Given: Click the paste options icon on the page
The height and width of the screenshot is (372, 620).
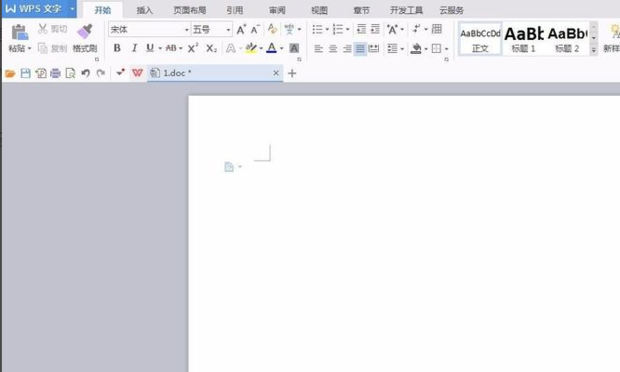Looking at the screenshot, I should tap(229, 167).
